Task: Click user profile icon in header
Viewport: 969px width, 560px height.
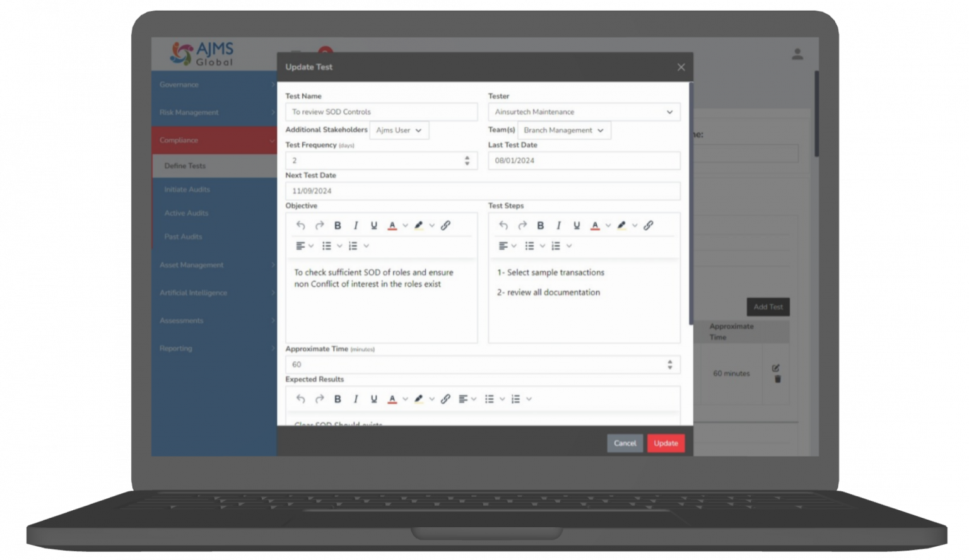Action: (797, 55)
